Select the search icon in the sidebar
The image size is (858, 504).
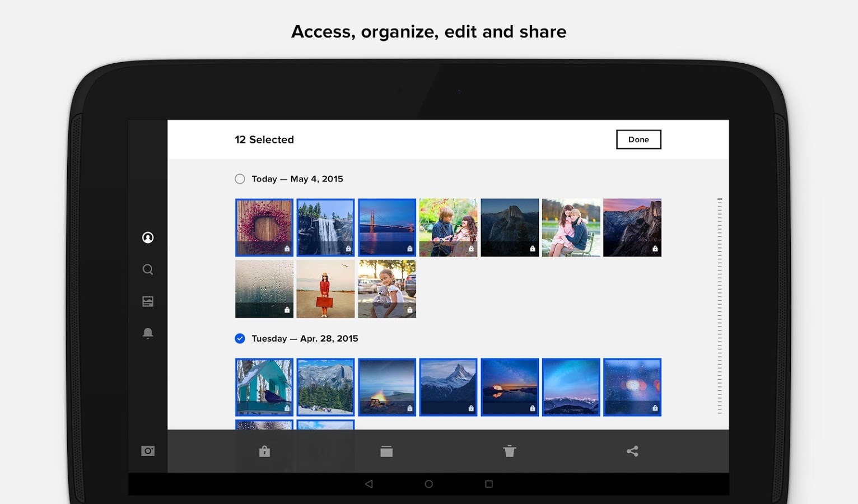147,269
